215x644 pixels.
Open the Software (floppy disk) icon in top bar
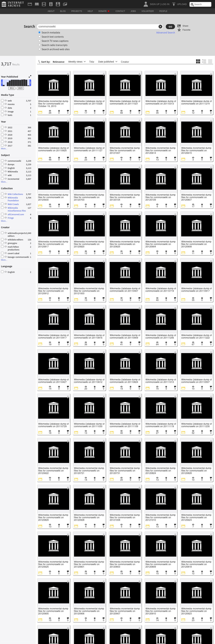click(x=58, y=4)
